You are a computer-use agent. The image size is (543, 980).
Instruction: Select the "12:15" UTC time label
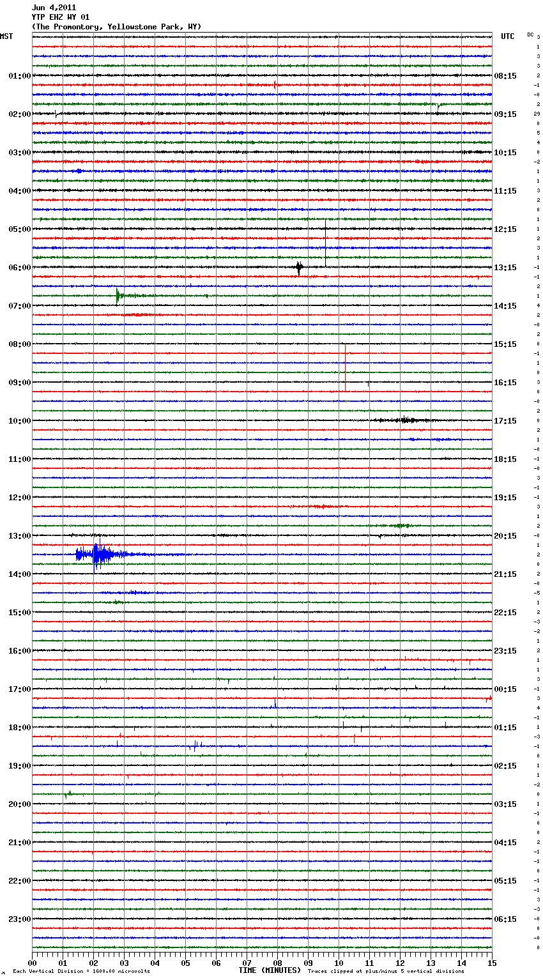click(x=505, y=229)
